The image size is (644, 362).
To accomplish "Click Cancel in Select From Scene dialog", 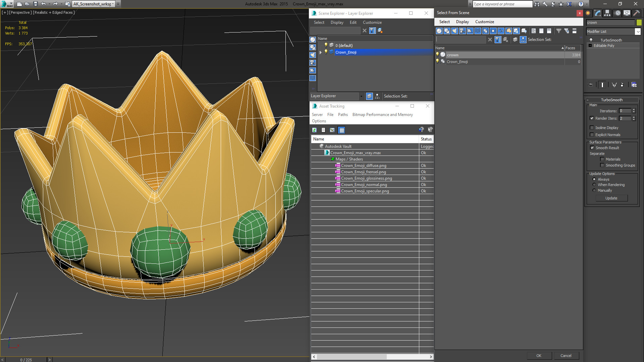I will 566,356.
